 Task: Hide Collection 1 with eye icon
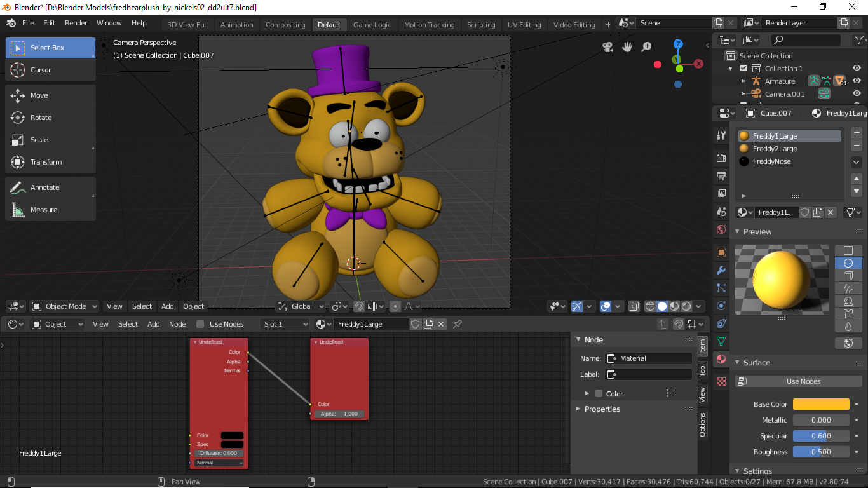857,69
